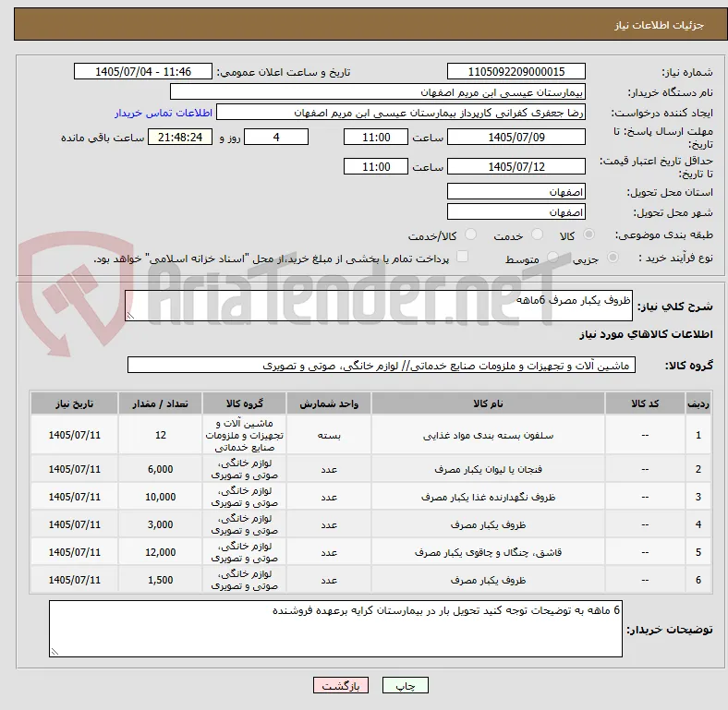This screenshot has height=710, width=728.
Task: Click the response deadline date 1405/07/09 field
Action: (516, 137)
